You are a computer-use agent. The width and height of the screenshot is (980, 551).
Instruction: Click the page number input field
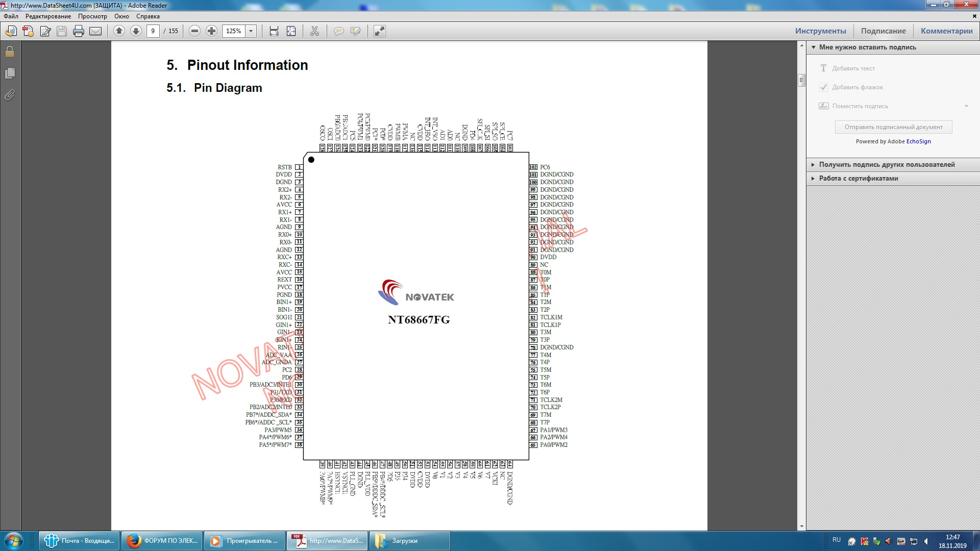(153, 31)
